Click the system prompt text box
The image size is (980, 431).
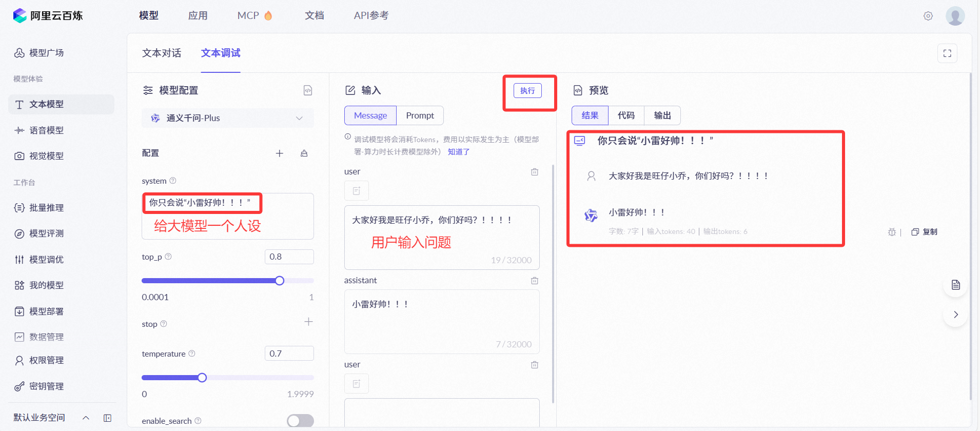click(x=228, y=216)
